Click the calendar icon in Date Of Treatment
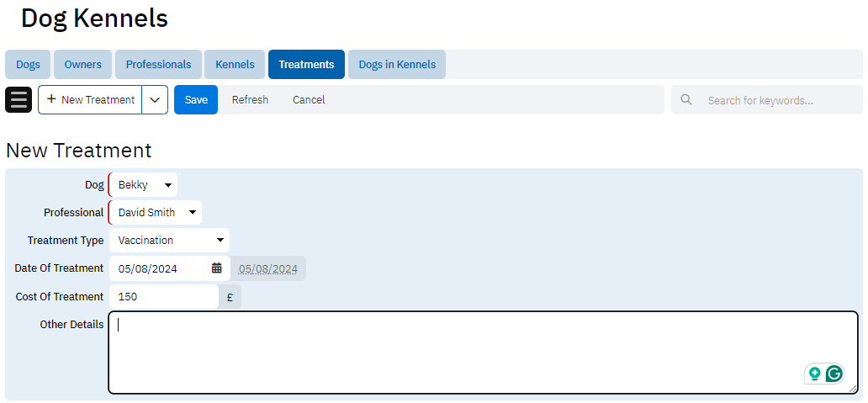This screenshot has height=403, width=868. [217, 268]
